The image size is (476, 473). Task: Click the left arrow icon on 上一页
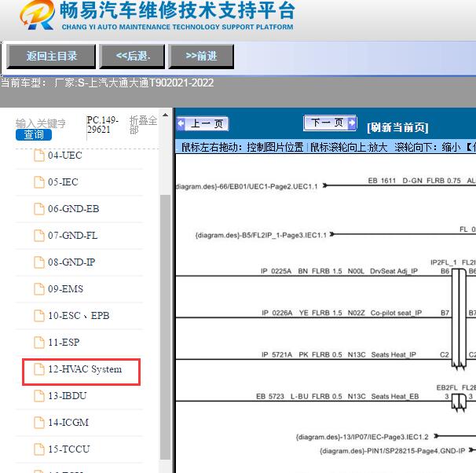tap(181, 124)
